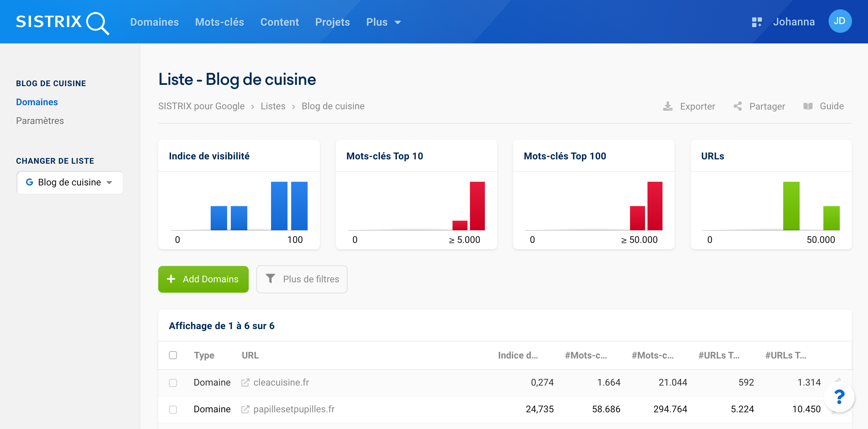Open the apps grid icon beside Johanna
Screen dimensions: 868x429
click(757, 22)
